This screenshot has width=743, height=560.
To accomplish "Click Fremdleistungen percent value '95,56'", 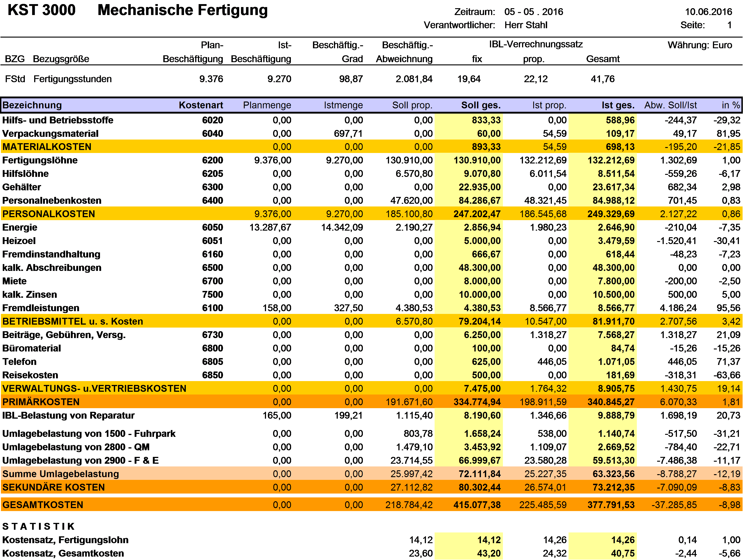I will pyautogui.click(x=728, y=308).
